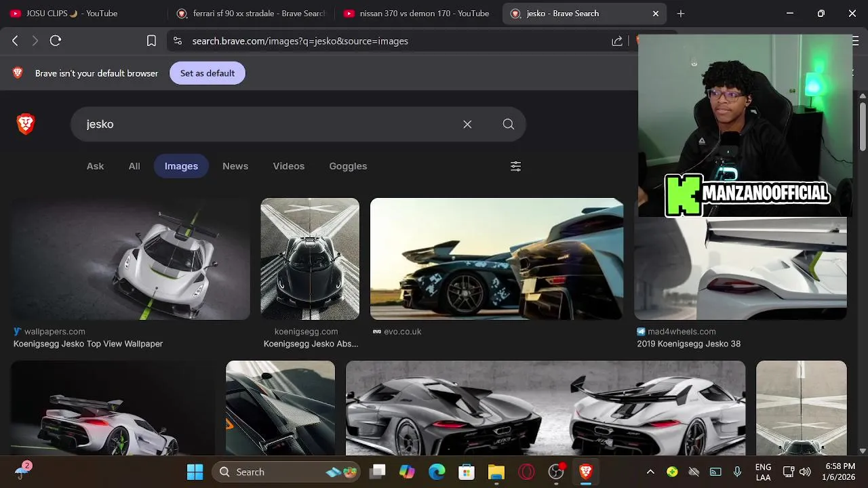Viewport: 868px width, 488px height.
Task: Open Task View from the taskbar
Action: pyautogui.click(x=378, y=472)
